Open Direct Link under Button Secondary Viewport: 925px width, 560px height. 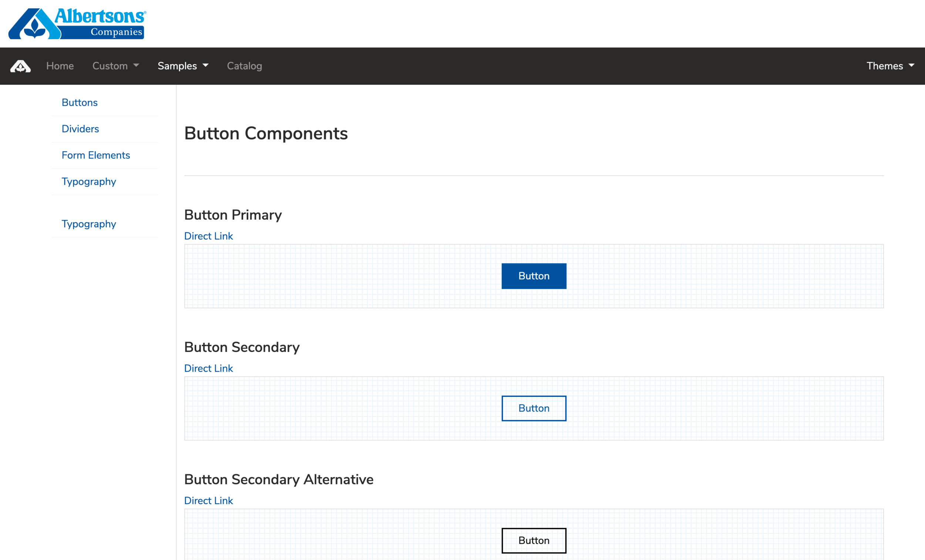click(x=208, y=368)
